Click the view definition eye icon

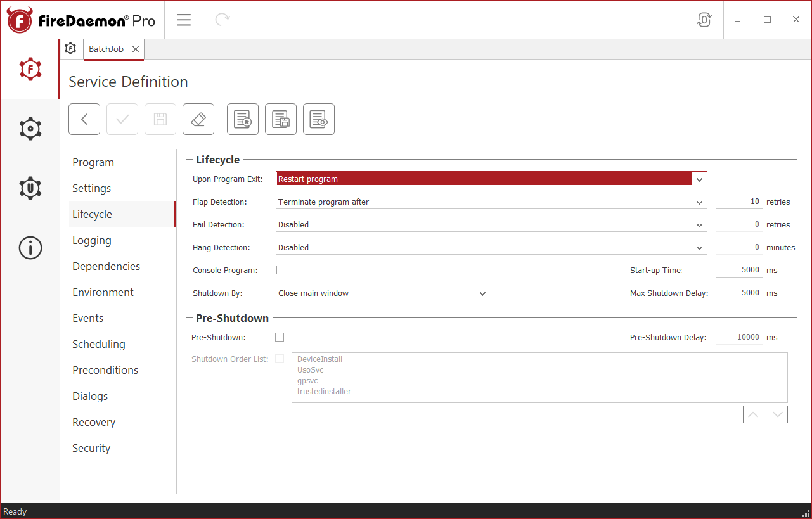pyautogui.click(x=319, y=119)
